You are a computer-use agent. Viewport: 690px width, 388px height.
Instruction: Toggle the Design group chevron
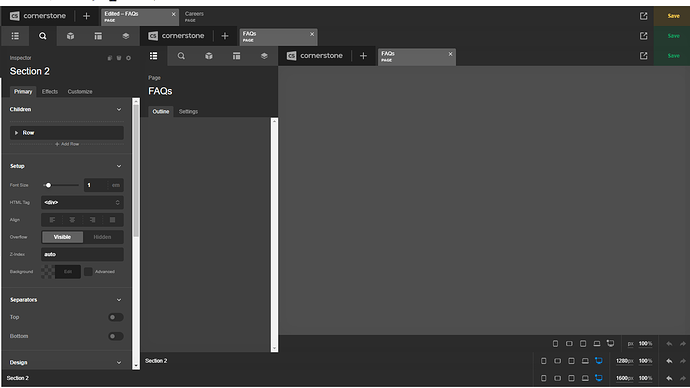pyautogui.click(x=119, y=363)
